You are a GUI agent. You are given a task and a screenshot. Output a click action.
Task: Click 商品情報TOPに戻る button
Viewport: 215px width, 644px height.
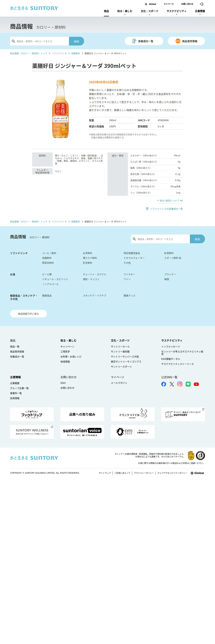[28, 314]
